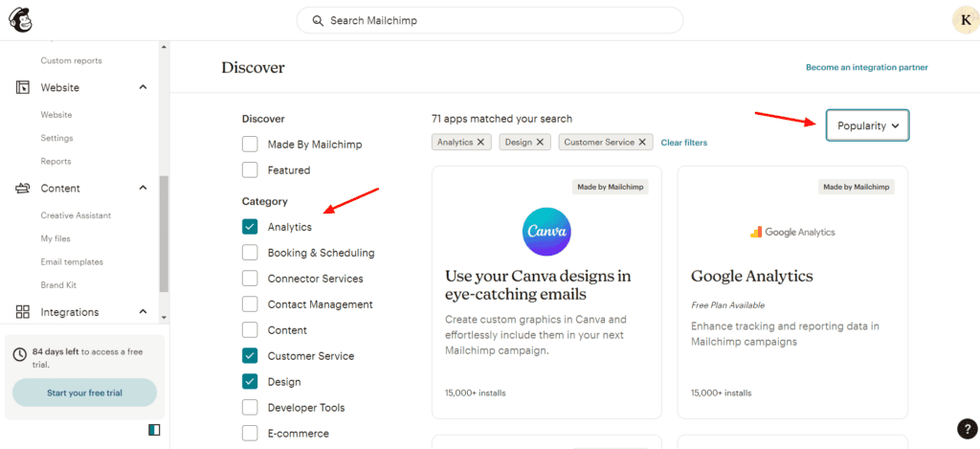Viewport: 980px width, 449px height.
Task: Check Booking & Scheduling checkbox
Action: [x=250, y=253]
